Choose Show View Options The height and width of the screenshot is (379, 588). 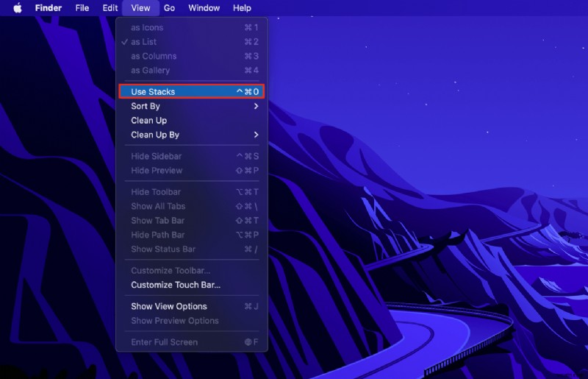(x=192, y=306)
